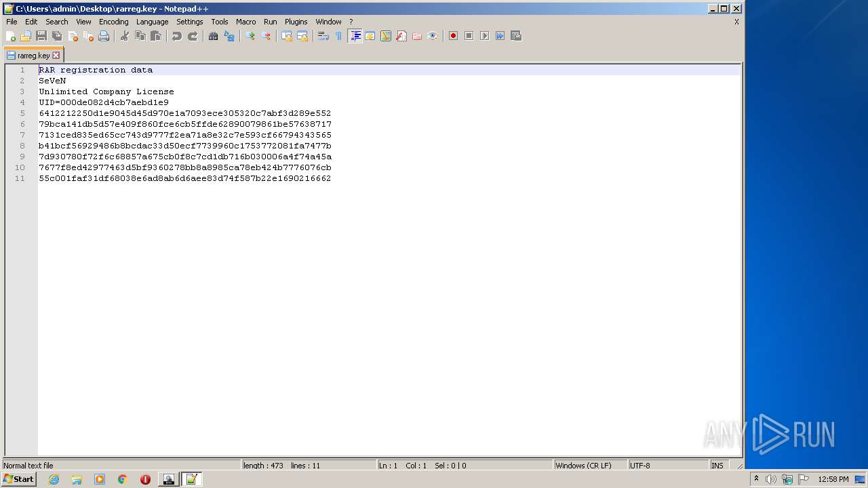Toggle synchronized vertical scrolling icon

tap(287, 36)
